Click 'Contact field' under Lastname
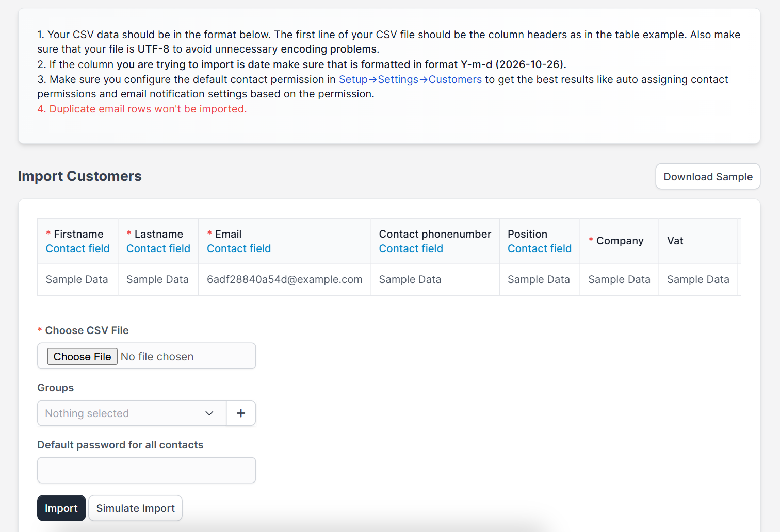 [x=158, y=248]
